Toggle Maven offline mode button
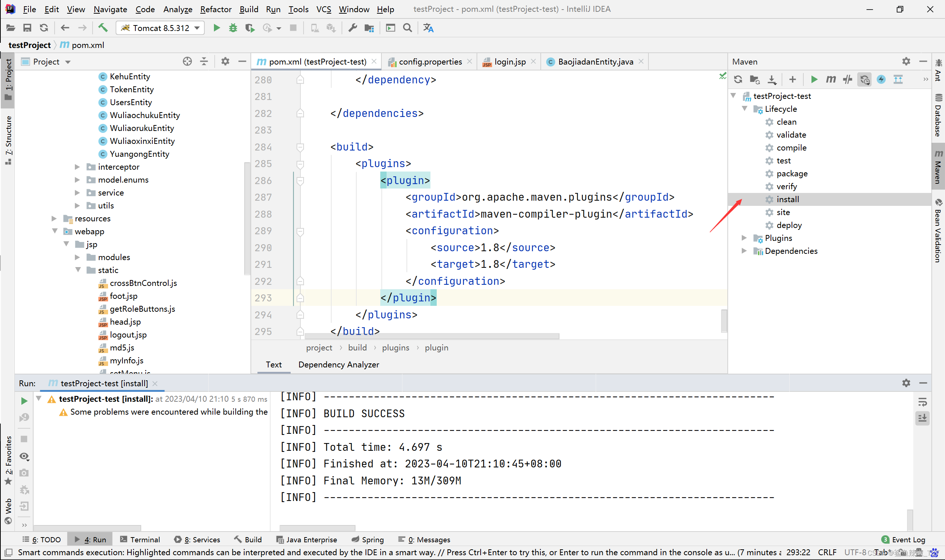The height and width of the screenshot is (560, 945). tap(848, 79)
